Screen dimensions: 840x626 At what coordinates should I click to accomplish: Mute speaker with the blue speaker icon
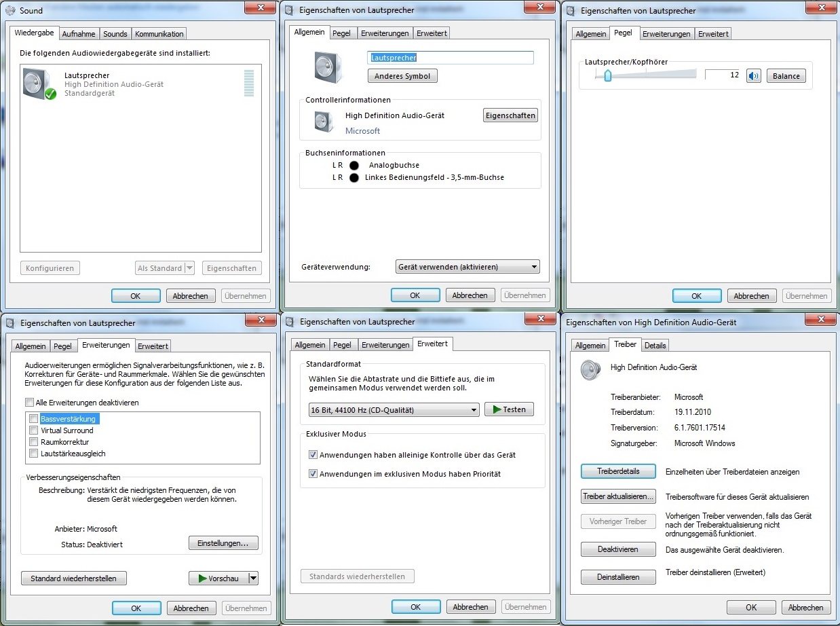[x=754, y=75]
